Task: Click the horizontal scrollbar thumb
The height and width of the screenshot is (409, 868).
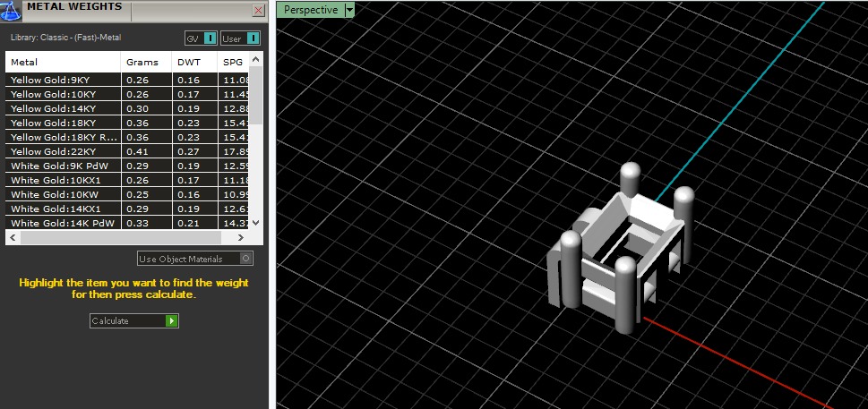Action: coord(121,238)
